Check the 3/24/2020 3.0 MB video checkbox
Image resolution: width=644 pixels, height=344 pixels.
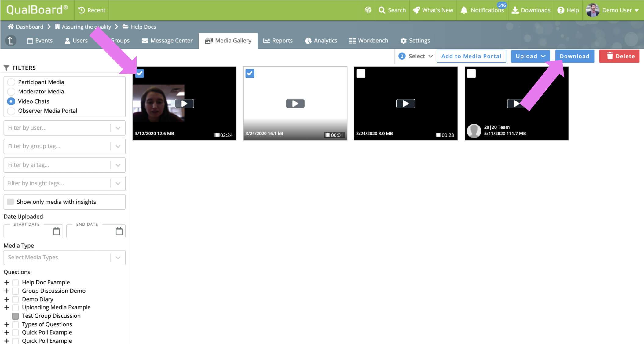(361, 74)
